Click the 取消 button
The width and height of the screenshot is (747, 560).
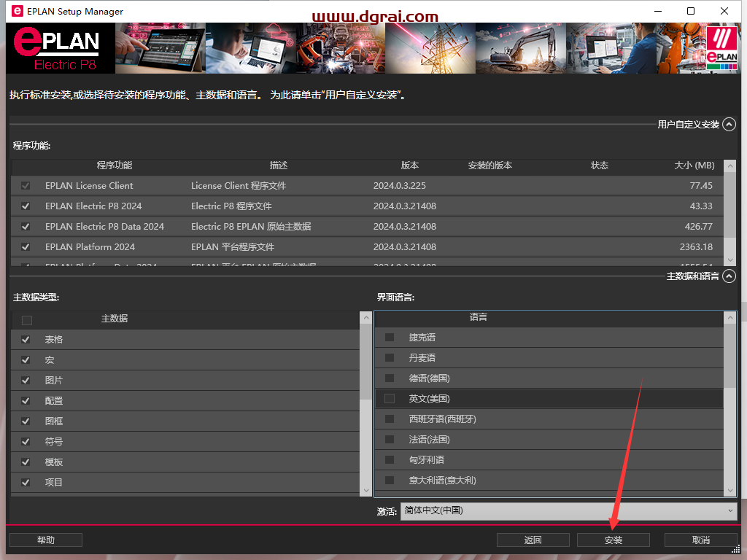point(701,540)
